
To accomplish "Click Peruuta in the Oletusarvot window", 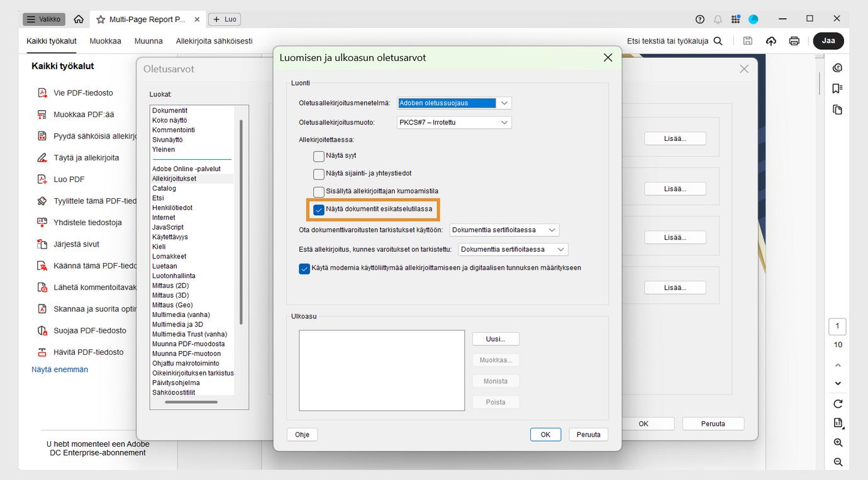I will pyautogui.click(x=713, y=424).
